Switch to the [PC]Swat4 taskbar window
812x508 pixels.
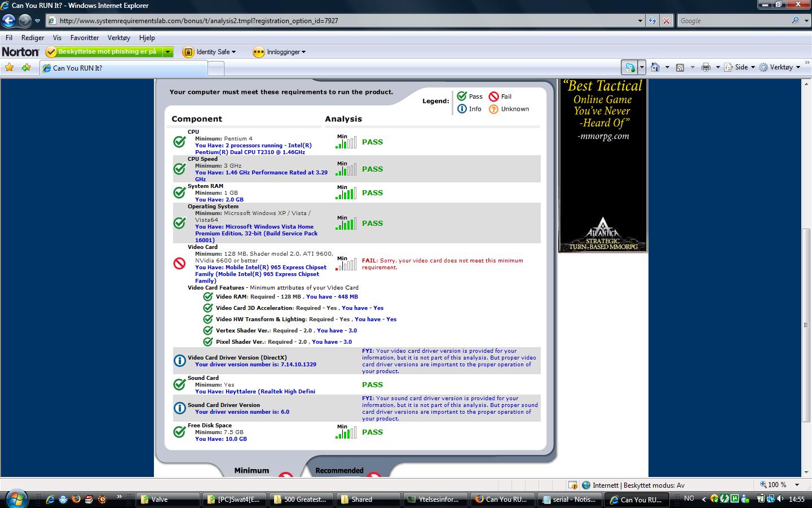point(235,500)
